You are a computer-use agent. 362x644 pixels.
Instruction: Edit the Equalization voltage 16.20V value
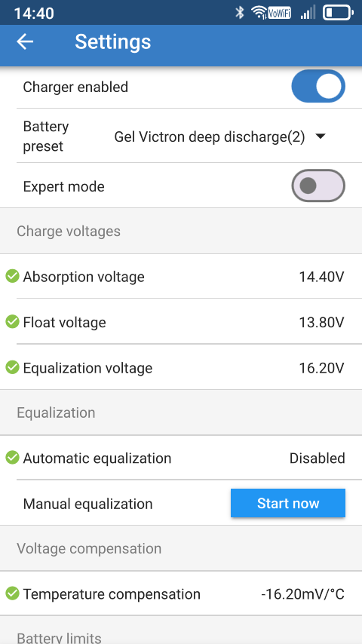(x=321, y=368)
